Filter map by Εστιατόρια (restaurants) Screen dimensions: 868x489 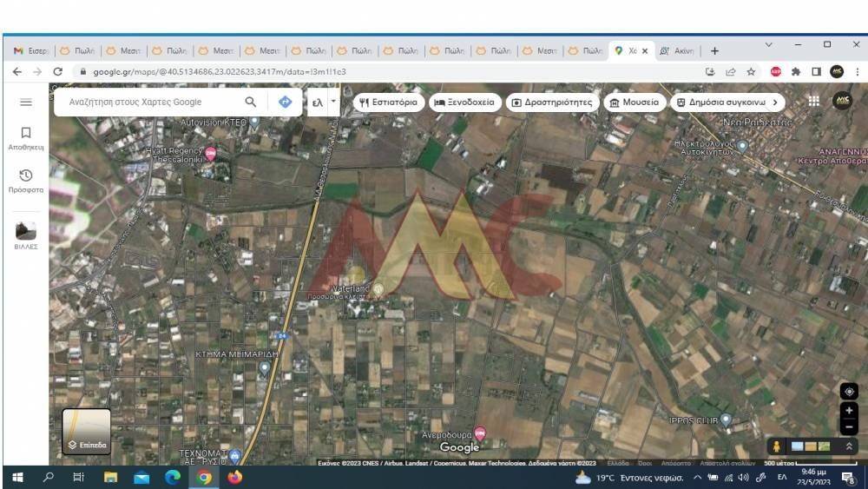(388, 102)
